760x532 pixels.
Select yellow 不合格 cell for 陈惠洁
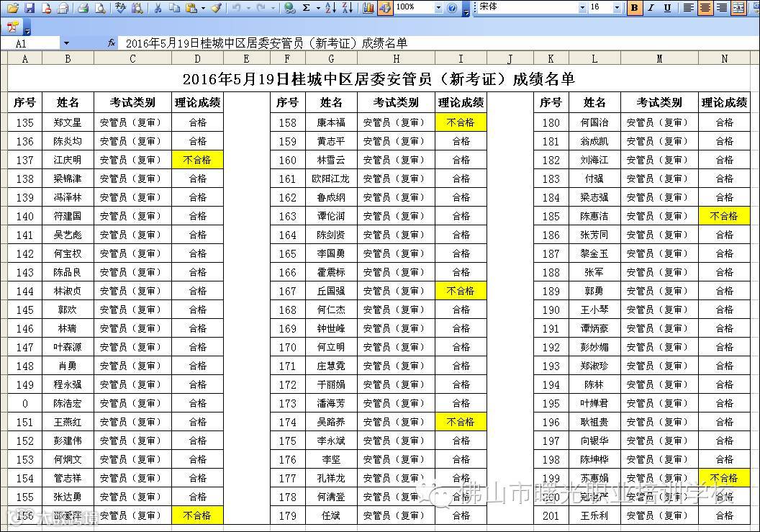click(x=724, y=216)
